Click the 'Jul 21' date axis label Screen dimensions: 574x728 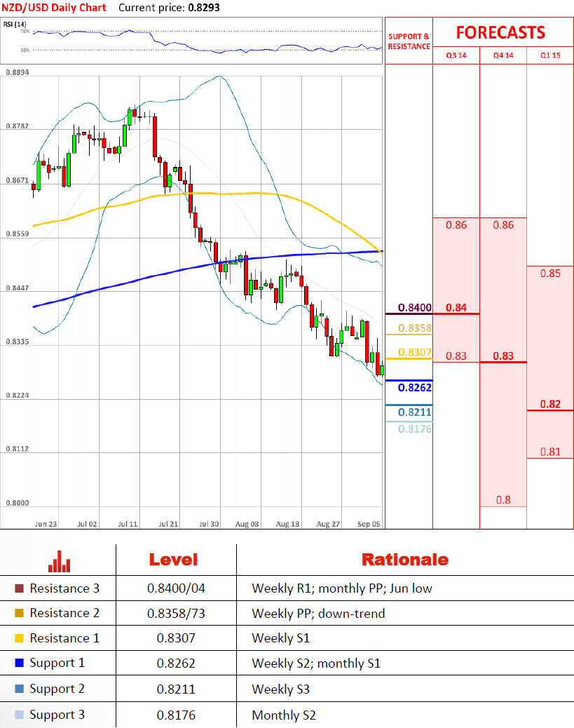(168, 524)
